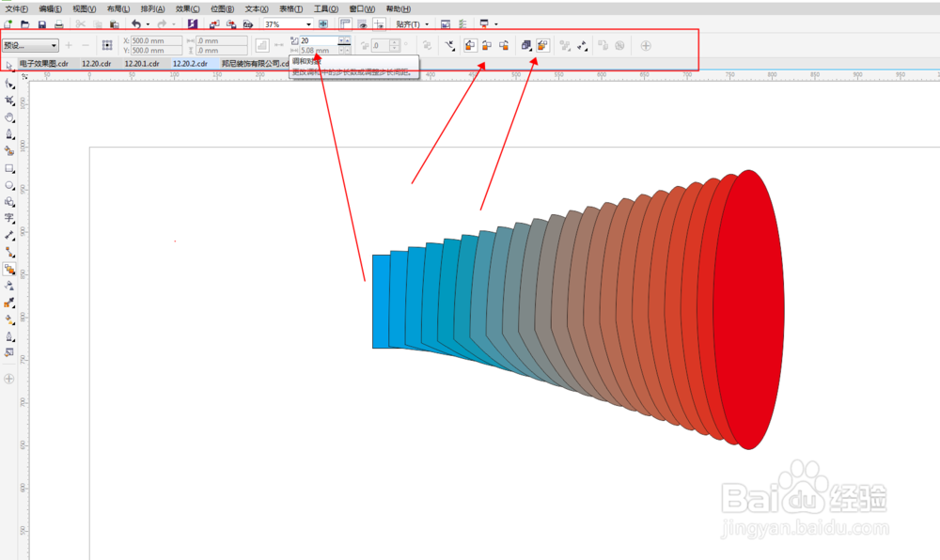Switch to the 电子效果图.cdr tab
940x560 pixels.
tap(44, 64)
